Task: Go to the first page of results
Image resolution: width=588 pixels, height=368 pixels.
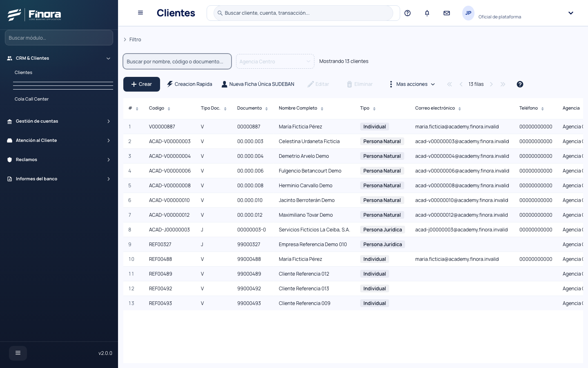Action: pyautogui.click(x=450, y=84)
